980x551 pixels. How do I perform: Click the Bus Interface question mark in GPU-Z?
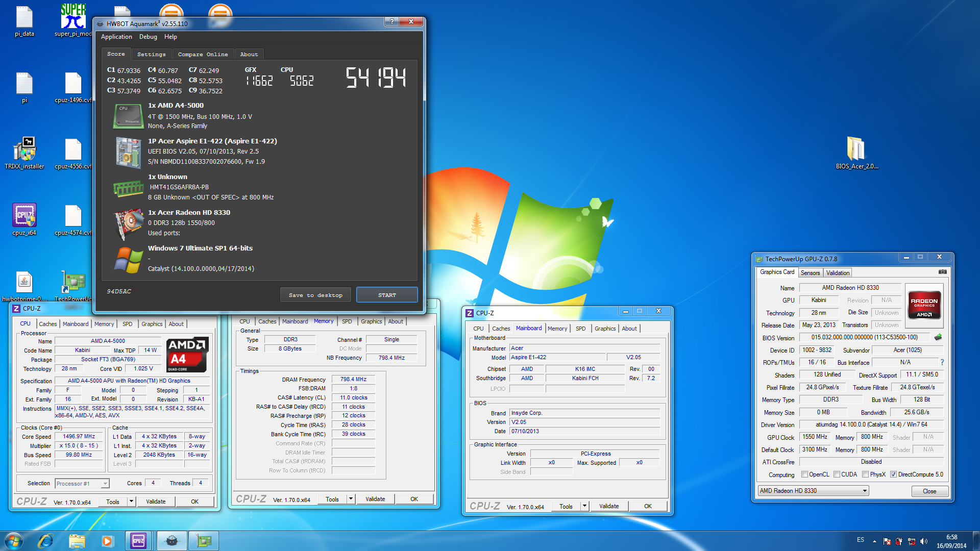[942, 362]
